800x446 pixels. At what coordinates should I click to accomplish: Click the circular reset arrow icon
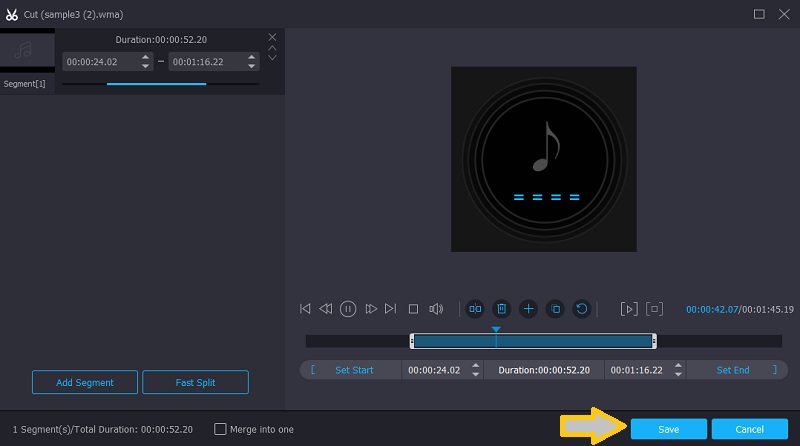coord(582,309)
